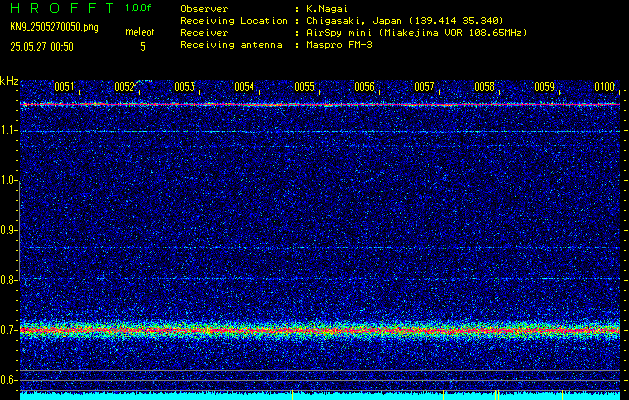Click the kHz axis unit label
The width and height of the screenshot is (629, 400).
[9, 81]
